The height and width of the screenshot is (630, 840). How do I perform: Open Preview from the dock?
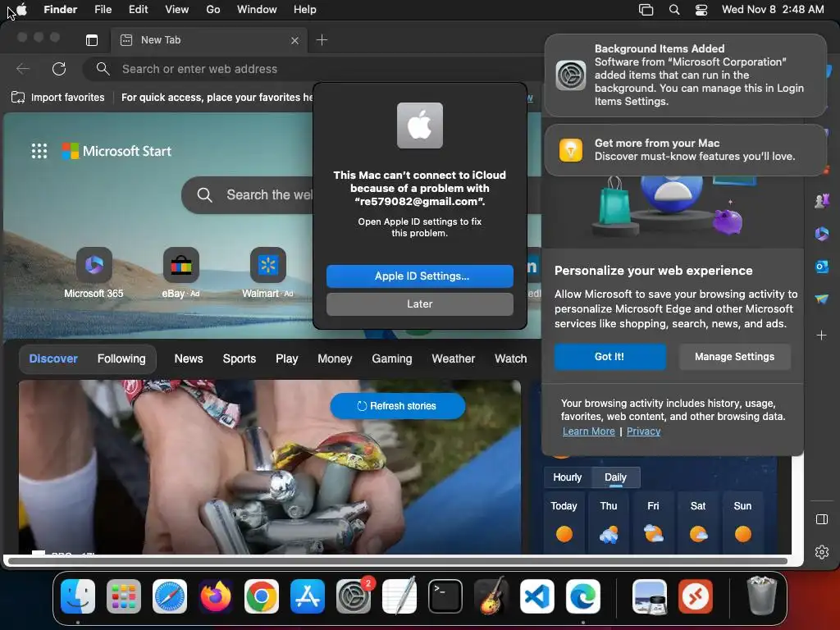(x=650, y=596)
